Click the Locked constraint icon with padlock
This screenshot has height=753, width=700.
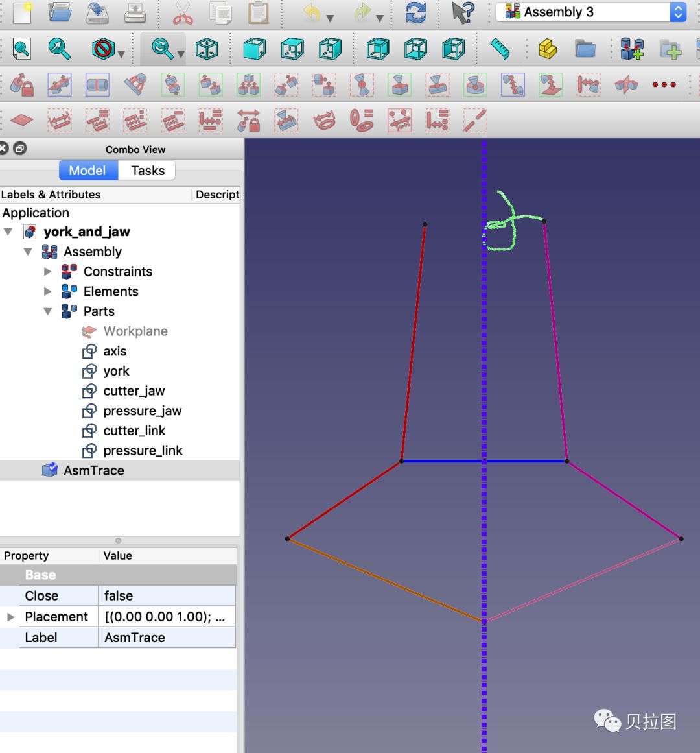click(x=21, y=85)
